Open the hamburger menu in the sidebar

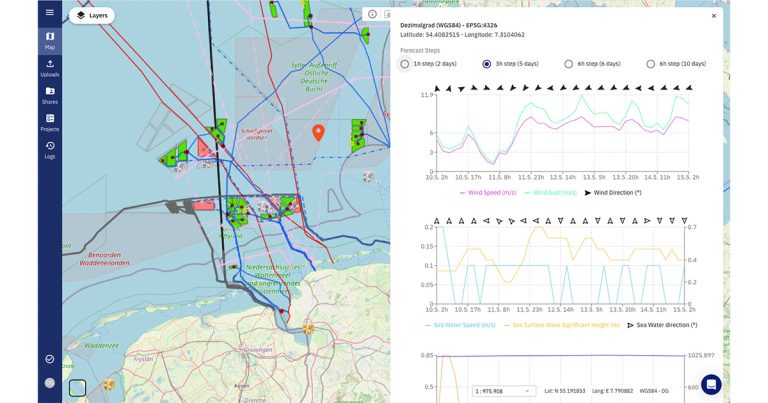(x=50, y=12)
